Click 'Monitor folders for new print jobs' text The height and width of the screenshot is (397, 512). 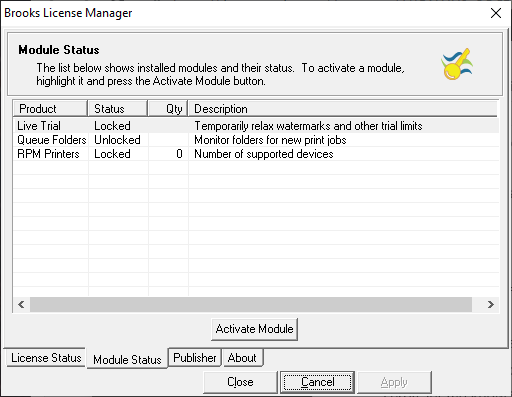[x=270, y=140]
